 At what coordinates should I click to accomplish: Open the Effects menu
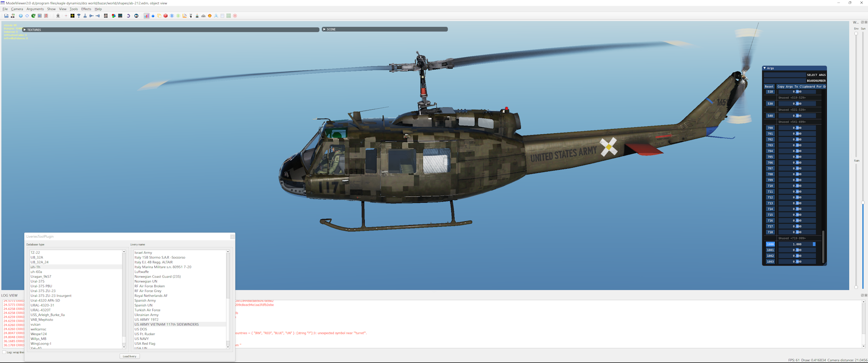[86, 9]
